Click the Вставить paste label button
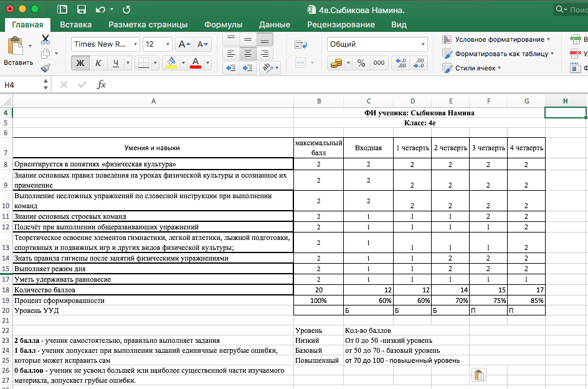 point(19,63)
